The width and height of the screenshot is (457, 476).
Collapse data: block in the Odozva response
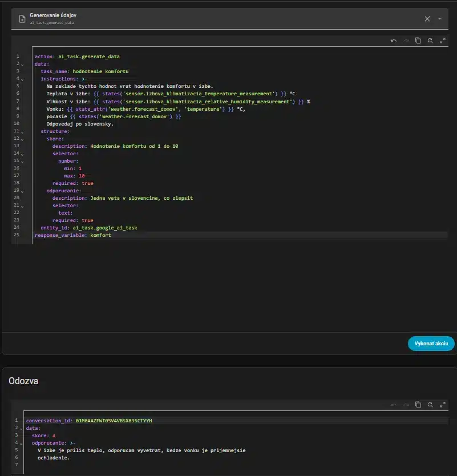[x=21, y=429]
